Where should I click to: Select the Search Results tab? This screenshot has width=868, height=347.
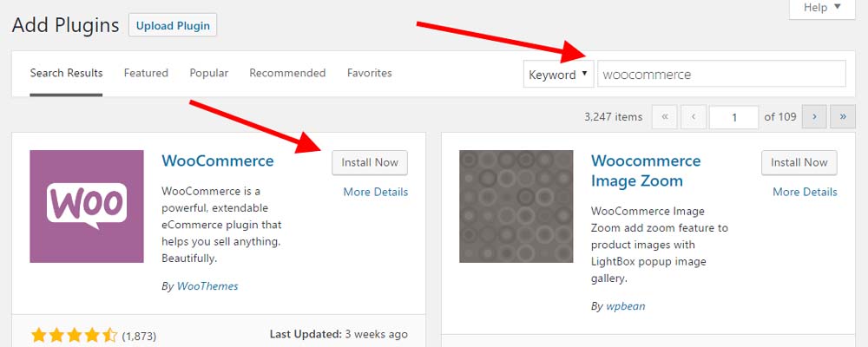(66, 73)
